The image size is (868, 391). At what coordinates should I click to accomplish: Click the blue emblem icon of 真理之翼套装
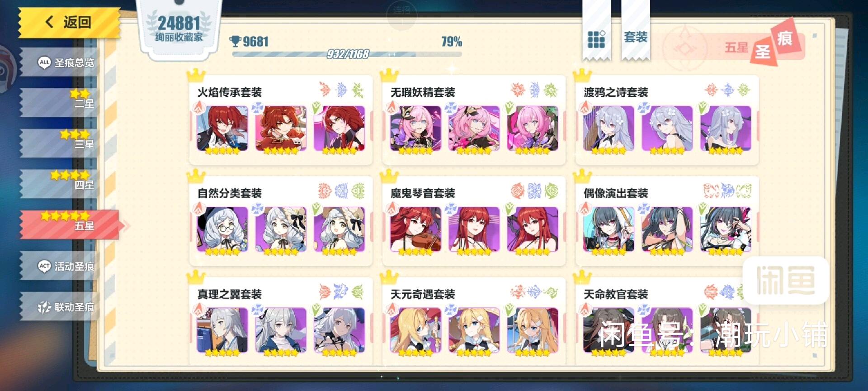pos(341,292)
